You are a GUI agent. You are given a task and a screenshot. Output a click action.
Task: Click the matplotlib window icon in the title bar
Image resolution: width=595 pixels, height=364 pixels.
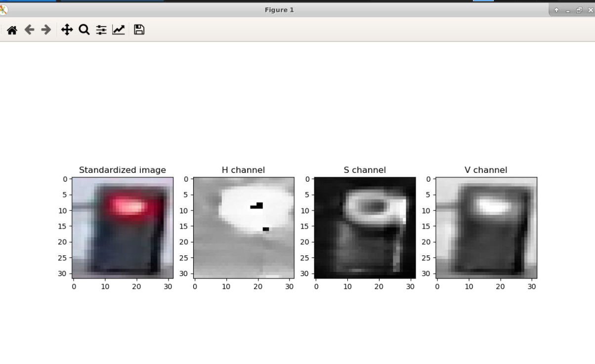tap(3, 10)
